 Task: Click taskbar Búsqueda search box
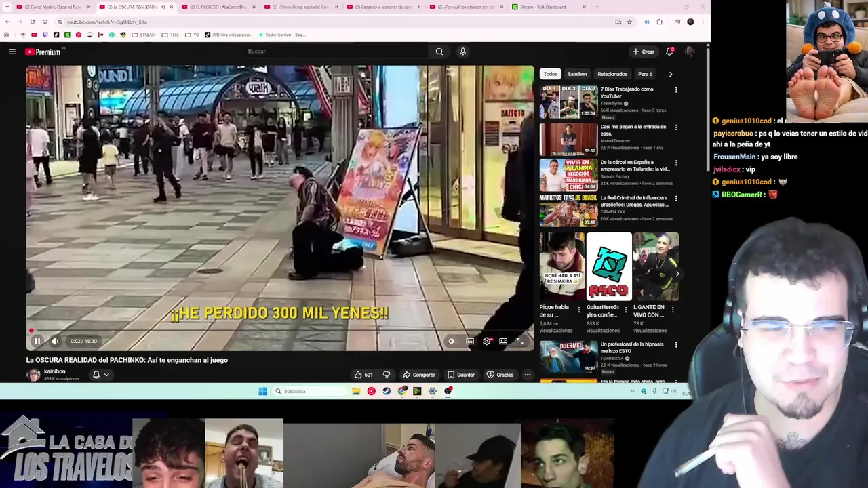[311, 391]
